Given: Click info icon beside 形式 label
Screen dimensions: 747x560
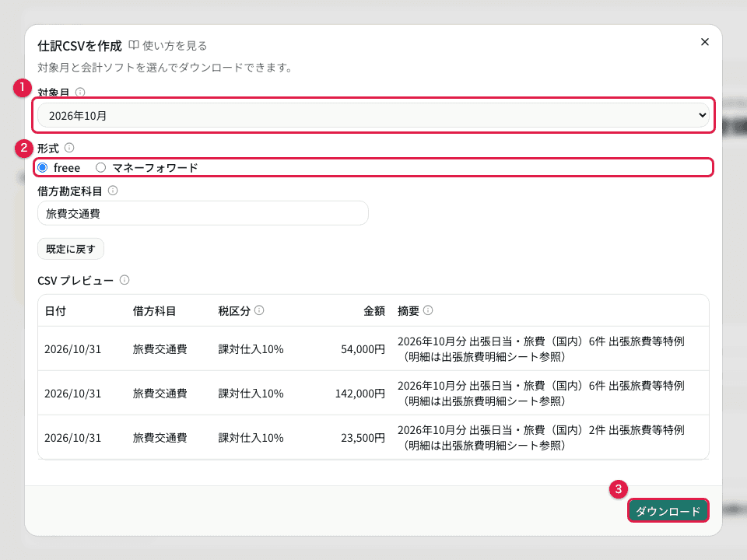Looking at the screenshot, I should [x=69, y=148].
